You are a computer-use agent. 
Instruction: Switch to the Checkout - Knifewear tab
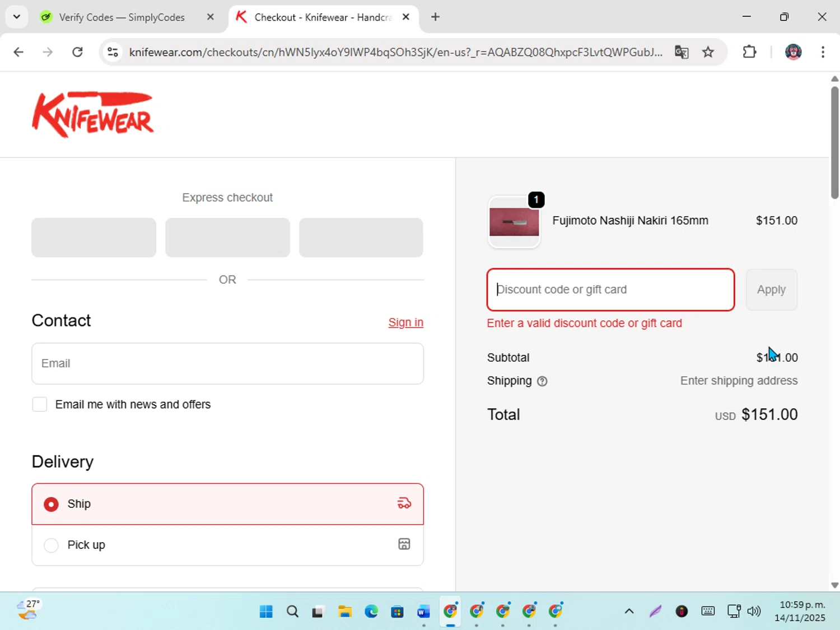(x=323, y=17)
